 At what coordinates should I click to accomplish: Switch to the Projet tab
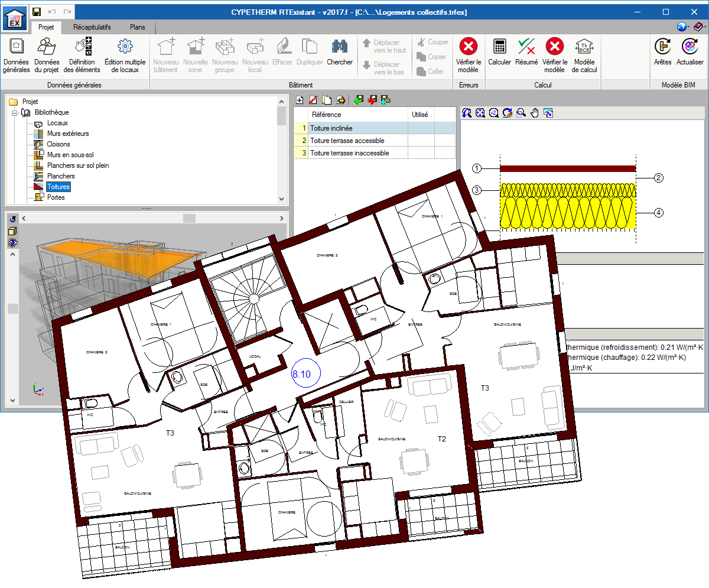46,27
